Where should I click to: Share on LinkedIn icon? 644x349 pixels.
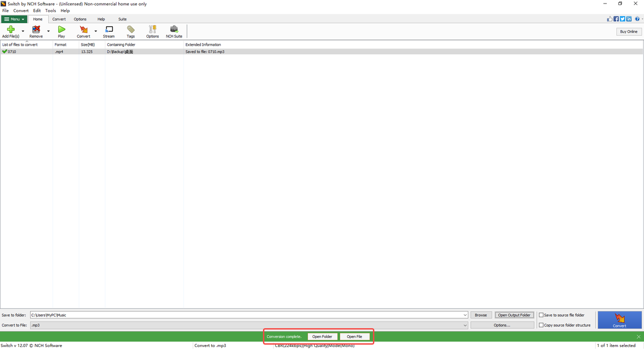[629, 19]
